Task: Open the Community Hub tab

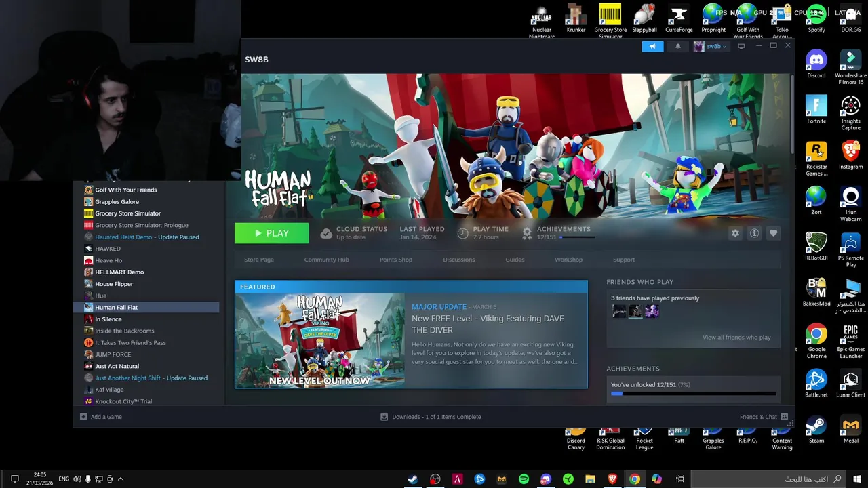Action: pos(326,260)
